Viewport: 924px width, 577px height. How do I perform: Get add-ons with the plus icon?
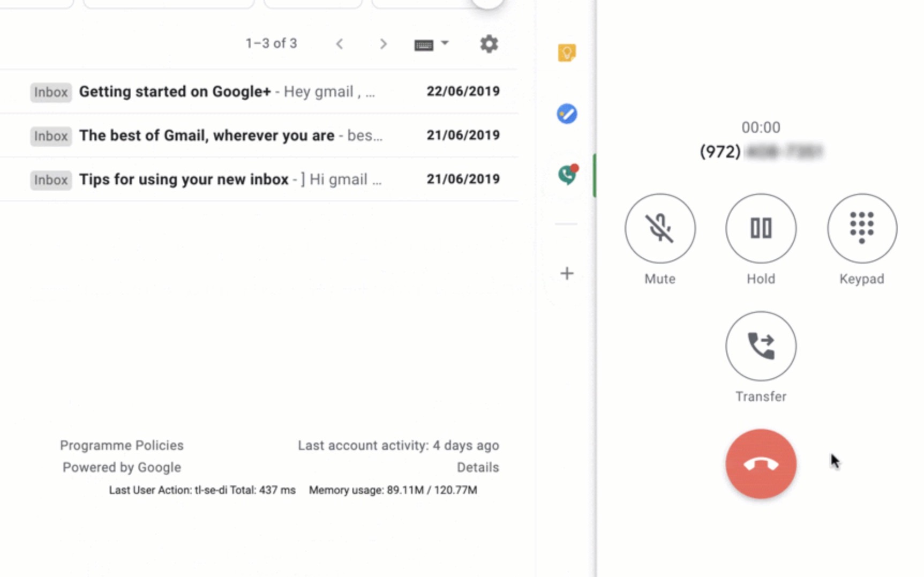(x=567, y=273)
